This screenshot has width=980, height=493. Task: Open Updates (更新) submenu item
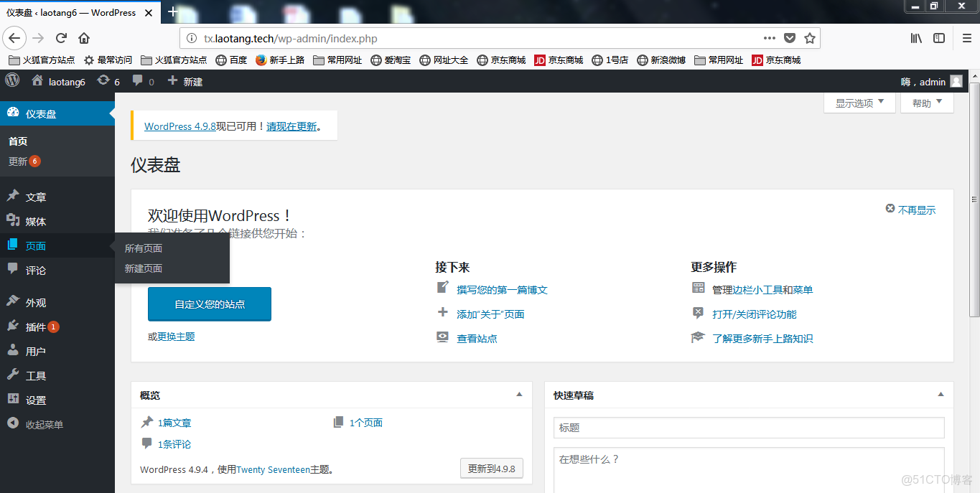[x=24, y=161]
